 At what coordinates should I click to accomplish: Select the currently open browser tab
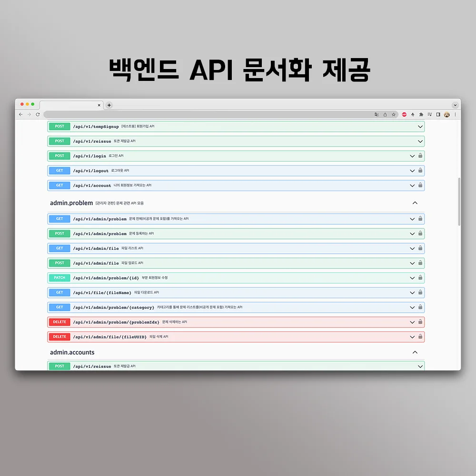[x=71, y=105]
